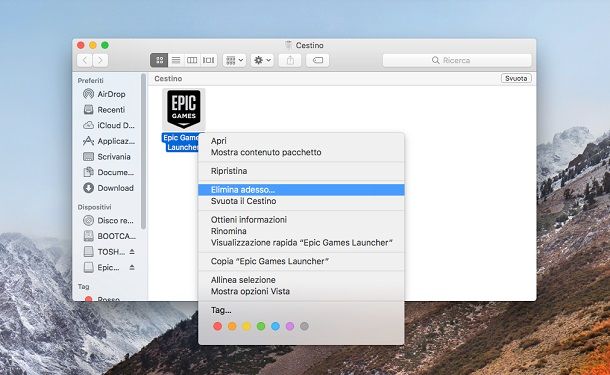Select the BOOTCAMP volume in sidebar
Screen dimensions: 610x375
[109, 236]
